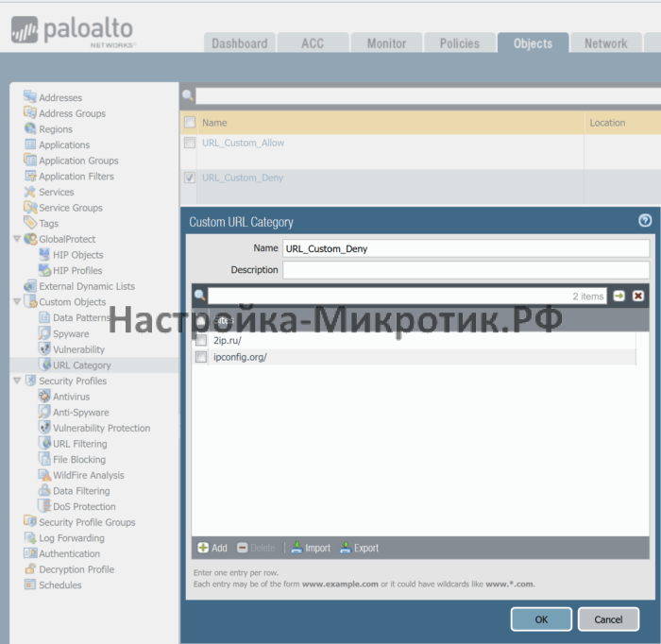Check the URL_Custom_Allow row checkbox
Viewport: 661px width, 644px height.
point(190,144)
